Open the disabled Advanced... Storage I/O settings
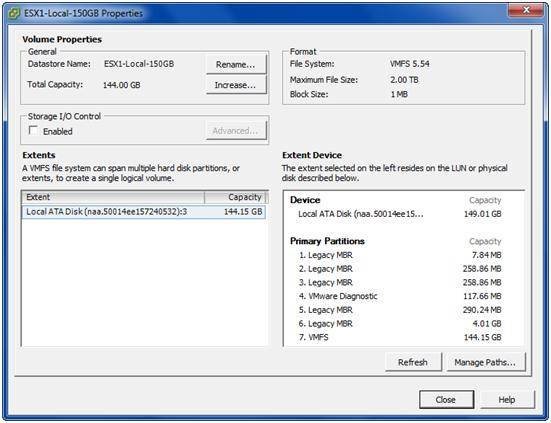The width and height of the screenshot is (551, 423). pyautogui.click(x=236, y=131)
